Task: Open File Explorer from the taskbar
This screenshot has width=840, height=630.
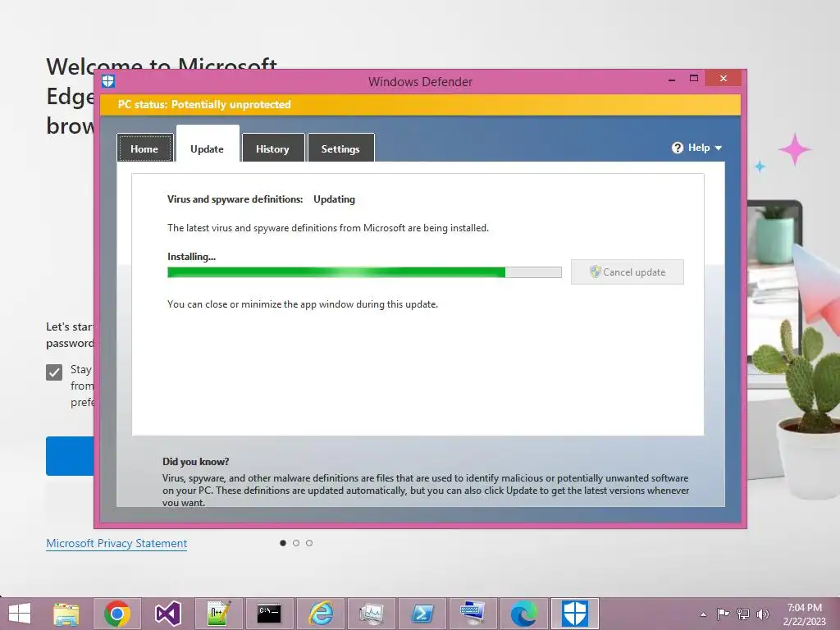Action: [66, 614]
